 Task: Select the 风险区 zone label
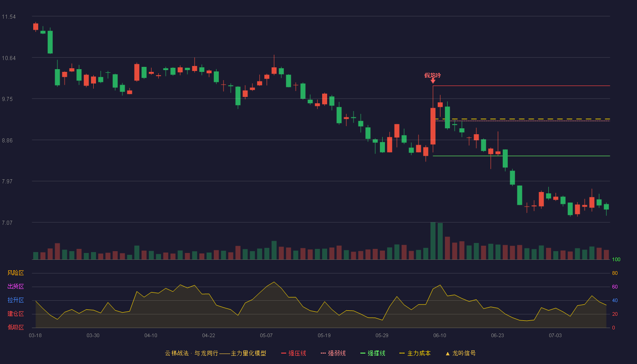pos(15,273)
